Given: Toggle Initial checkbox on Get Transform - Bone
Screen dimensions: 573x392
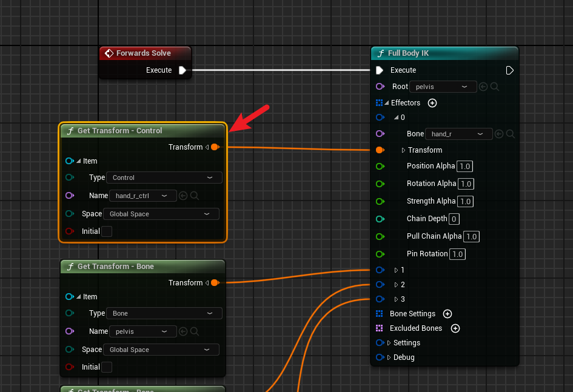Looking at the screenshot, I should pos(107,367).
